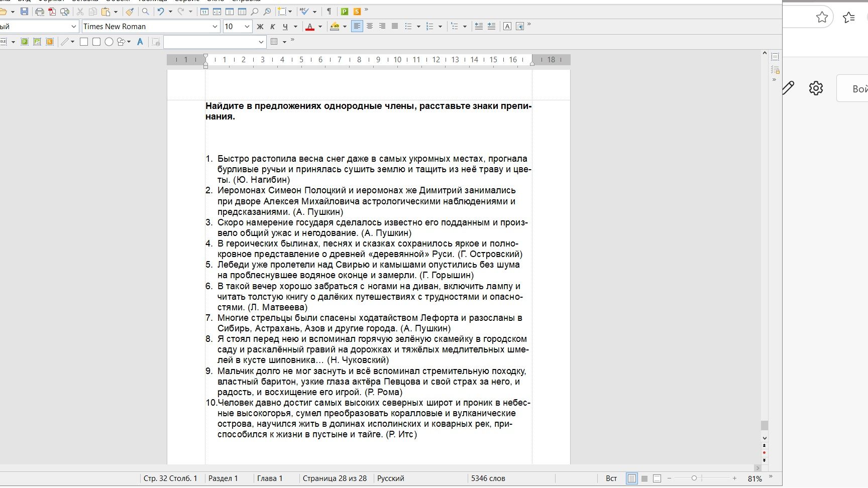Redo the last undone action
The width and height of the screenshot is (868, 488).
pos(181,12)
